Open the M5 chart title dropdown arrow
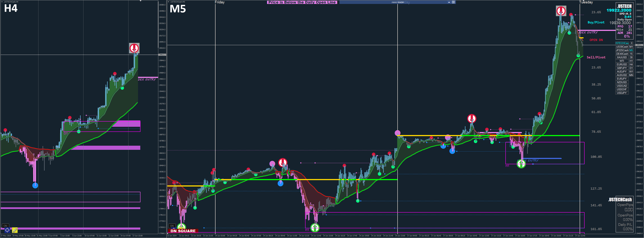644x238 pixels. coord(169,2)
